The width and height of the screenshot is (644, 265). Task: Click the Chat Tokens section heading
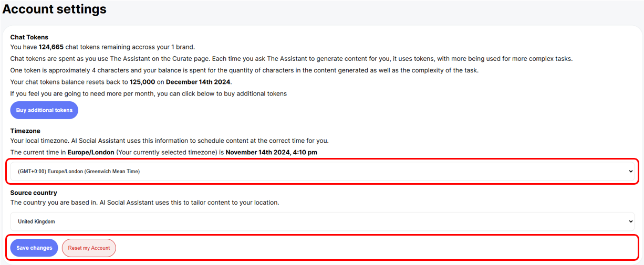[x=29, y=37]
